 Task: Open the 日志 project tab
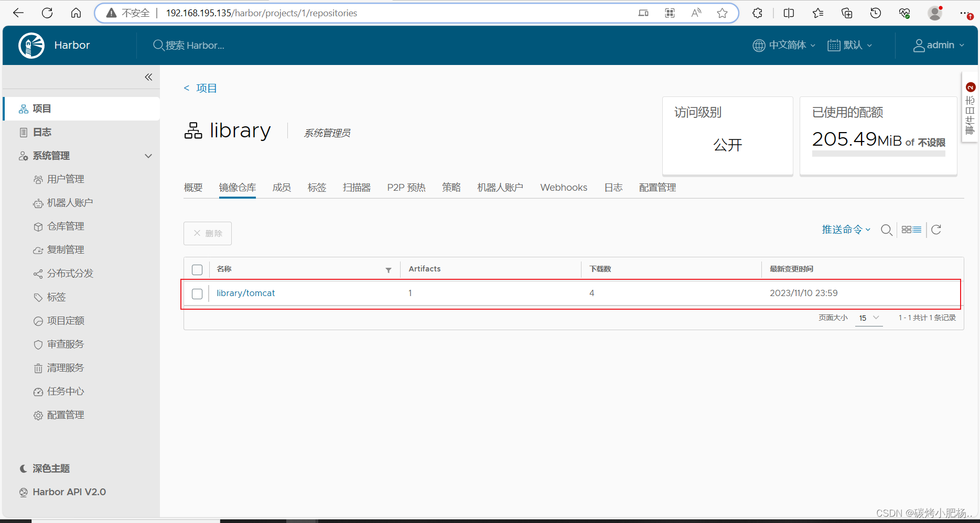click(x=613, y=188)
